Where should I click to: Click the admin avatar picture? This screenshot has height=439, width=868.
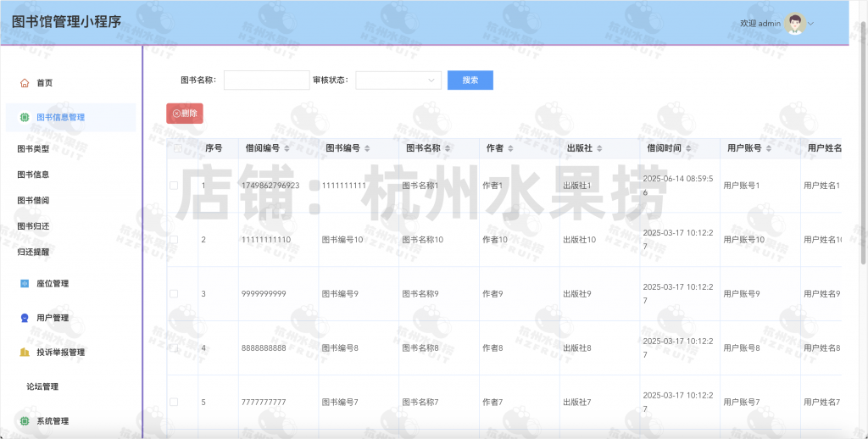(x=795, y=23)
